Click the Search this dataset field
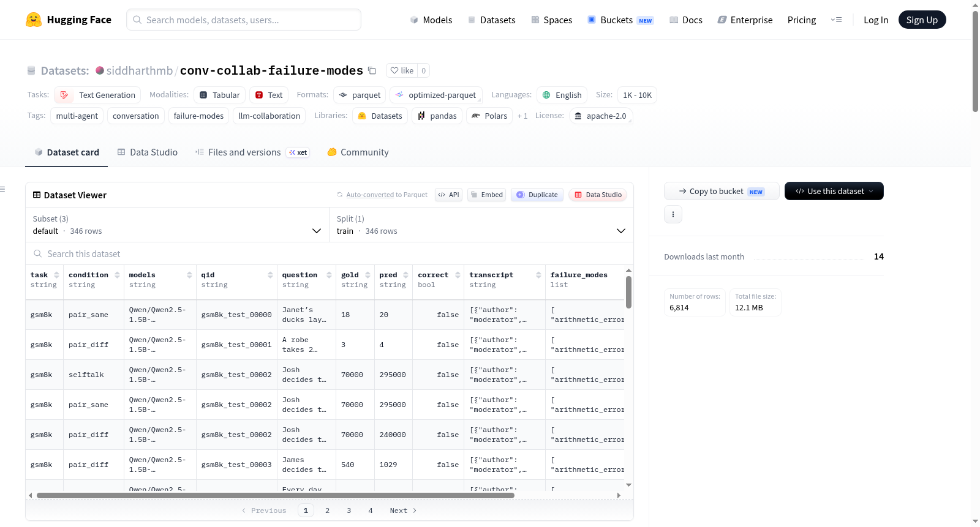Image resolution: width=980 pixels, height=527 pixels. click(330, 253)
